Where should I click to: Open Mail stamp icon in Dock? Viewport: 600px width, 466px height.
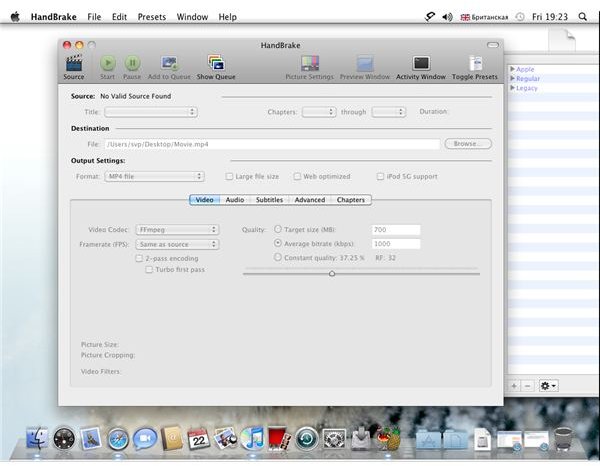tap(91, 438)
